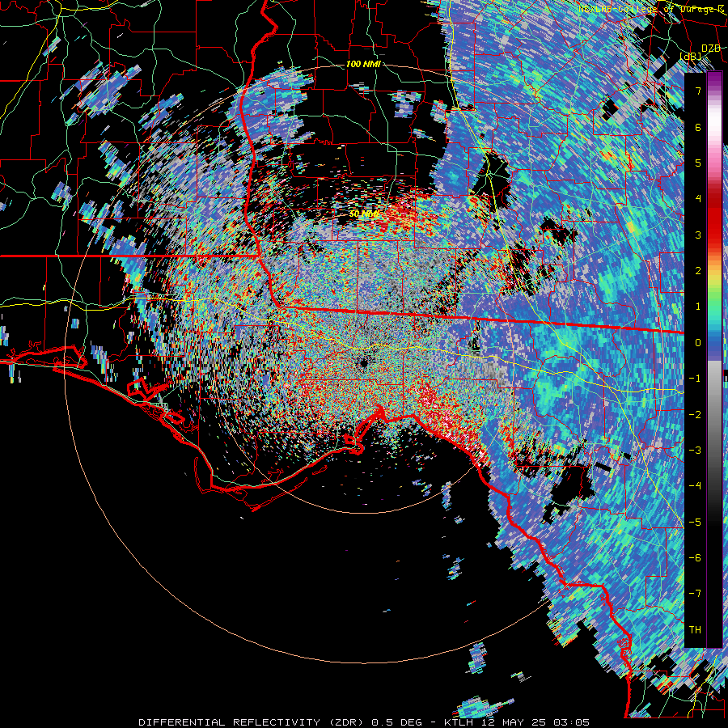
Task: Click the '3' value on color scale
Action: point(698,235)
